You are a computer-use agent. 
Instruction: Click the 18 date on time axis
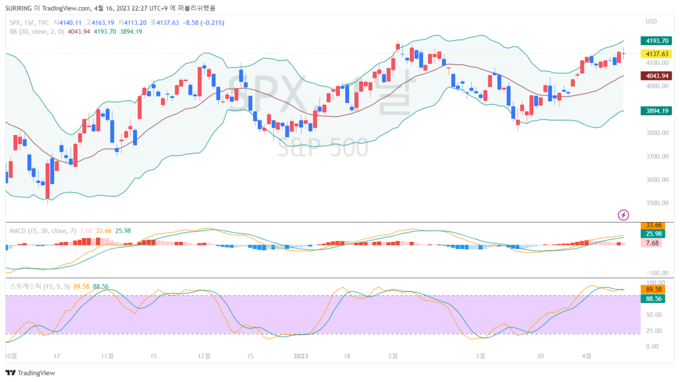click(347, 356)
